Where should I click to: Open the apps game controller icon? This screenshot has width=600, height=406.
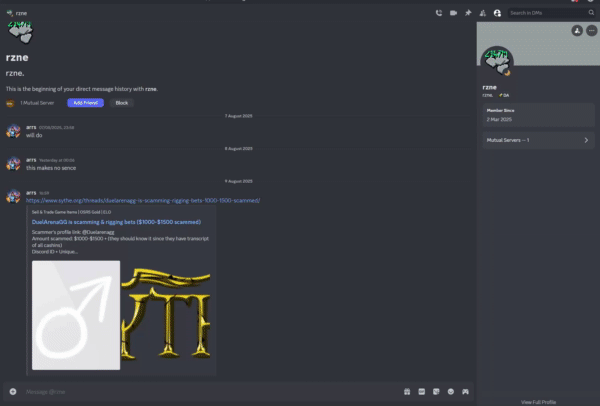465,391
